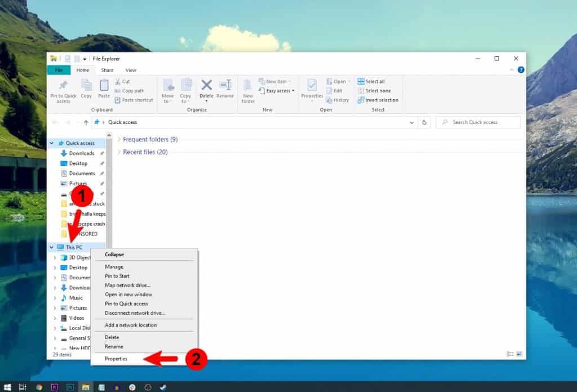Open the Copy to ribbon command

[x=185, y=91]
